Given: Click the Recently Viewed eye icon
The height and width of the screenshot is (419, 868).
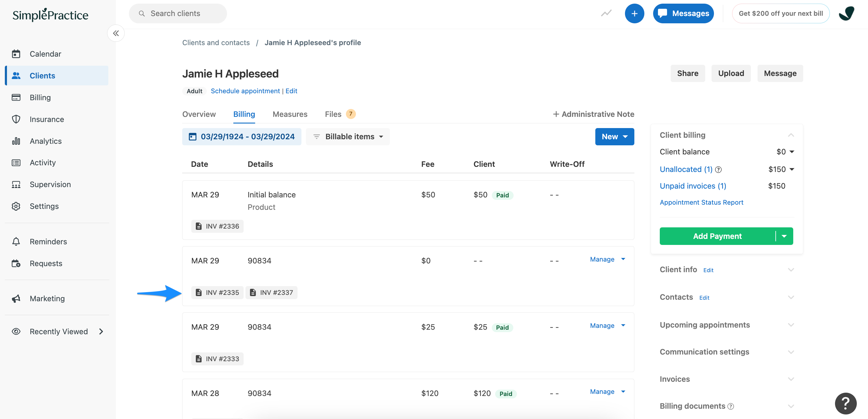Looking at the screenshot, I should (16, 332).
